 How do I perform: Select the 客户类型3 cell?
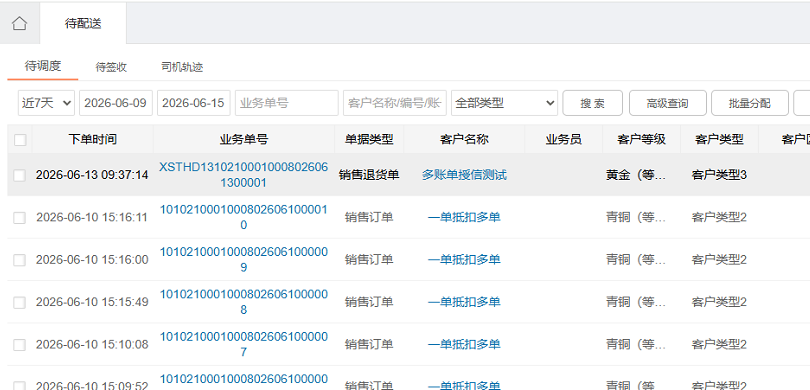point(719,175)
